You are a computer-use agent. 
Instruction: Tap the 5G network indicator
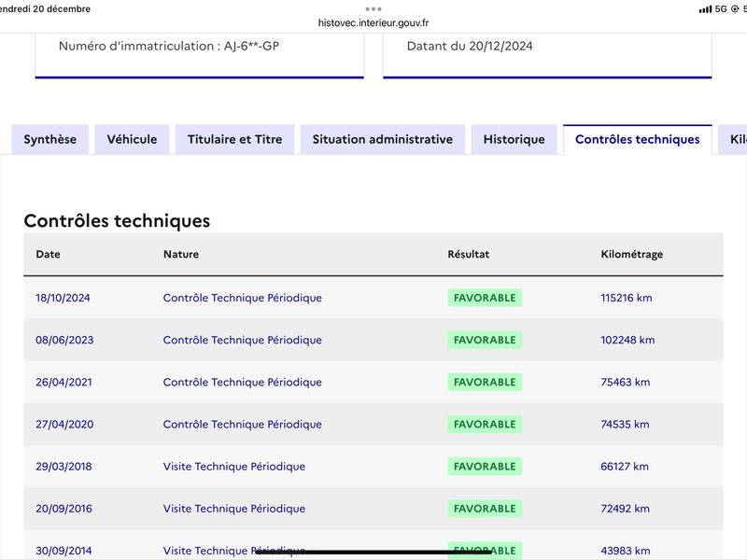pyautogui.click(x=721, y=9)
